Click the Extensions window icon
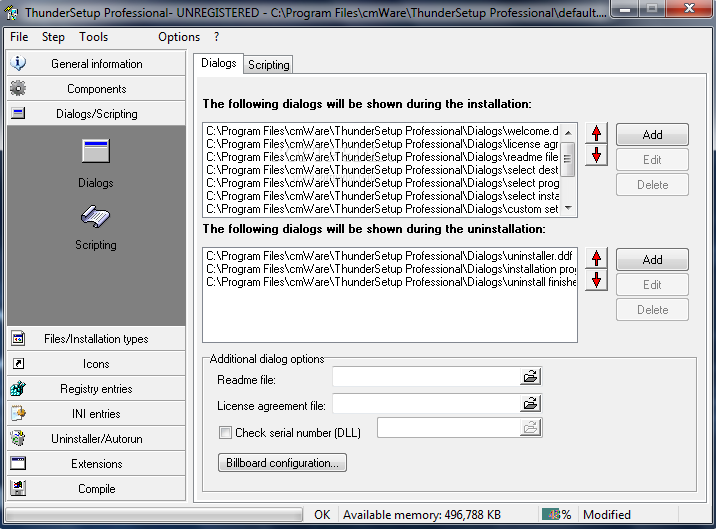The image size is (716, 529). (18, 463)
